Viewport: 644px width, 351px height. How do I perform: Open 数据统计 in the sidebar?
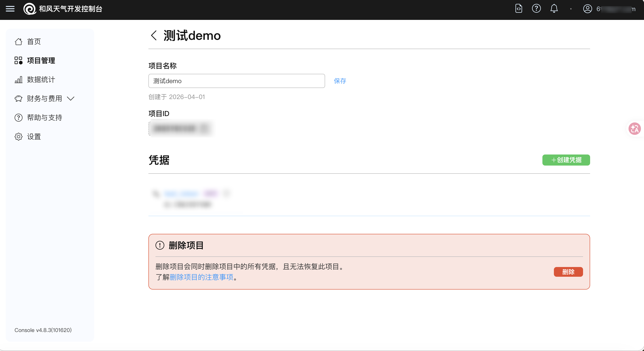(x=35, y=80)
